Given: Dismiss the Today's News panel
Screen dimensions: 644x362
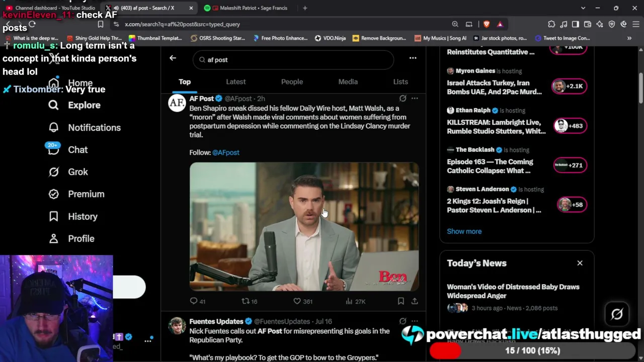Looking at the screenshot, I should click(580, 263).
